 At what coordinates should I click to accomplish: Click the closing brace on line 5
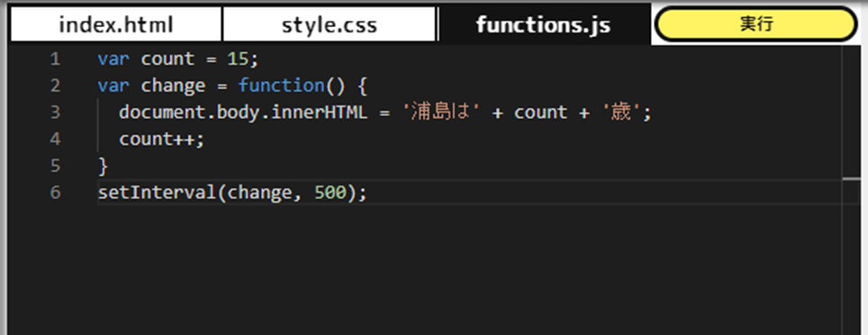(x=103, y=166)
